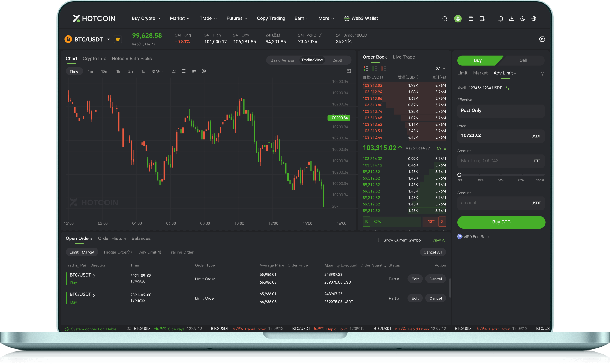Check the Show Current Symbol checkbox
Screen dimensions: 612x364
point(380,240)
